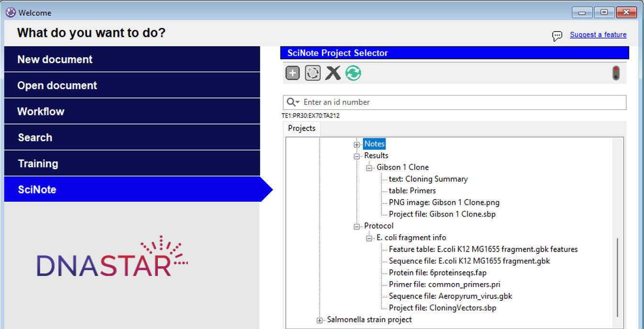The width and height of the screenshot is (644, 329).
Task: Expand the Salmonella strain project node
Action: tap(320, 320)
